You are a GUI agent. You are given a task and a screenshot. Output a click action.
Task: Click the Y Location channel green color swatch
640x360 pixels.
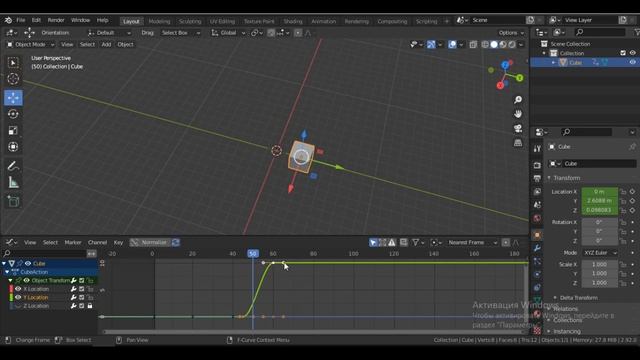pos(11,297)
